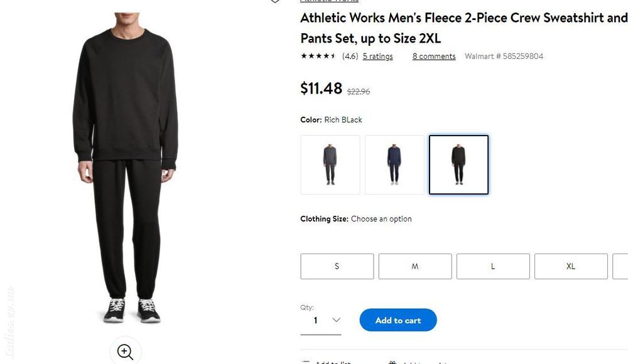Select size S option
Screen dimensions: 628x364
coord(337,266)
